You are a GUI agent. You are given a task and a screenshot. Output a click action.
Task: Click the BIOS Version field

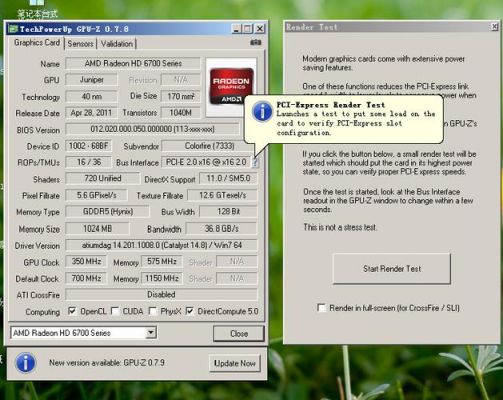pos(152,129)
